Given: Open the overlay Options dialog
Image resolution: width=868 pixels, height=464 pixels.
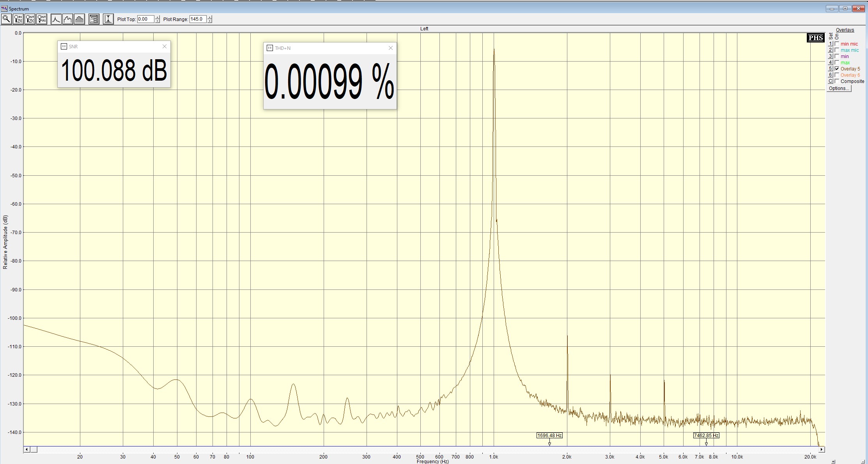Looking at the screenshot, I should pyautogui.click(x=839, y=88).
